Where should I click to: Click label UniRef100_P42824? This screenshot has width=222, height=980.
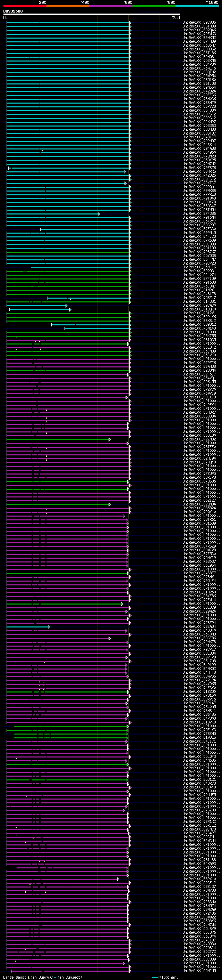coord(199,91)
